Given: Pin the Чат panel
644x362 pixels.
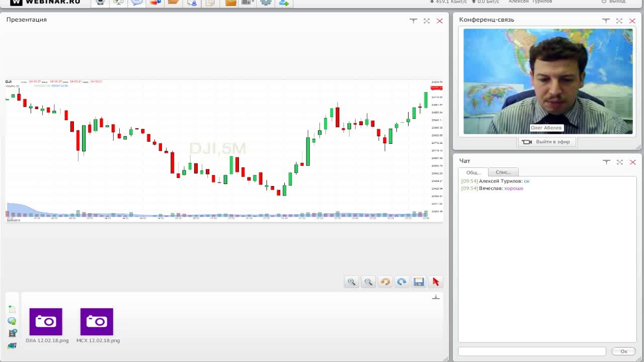Looking at the screenshot, I should (x=606, y=162).
